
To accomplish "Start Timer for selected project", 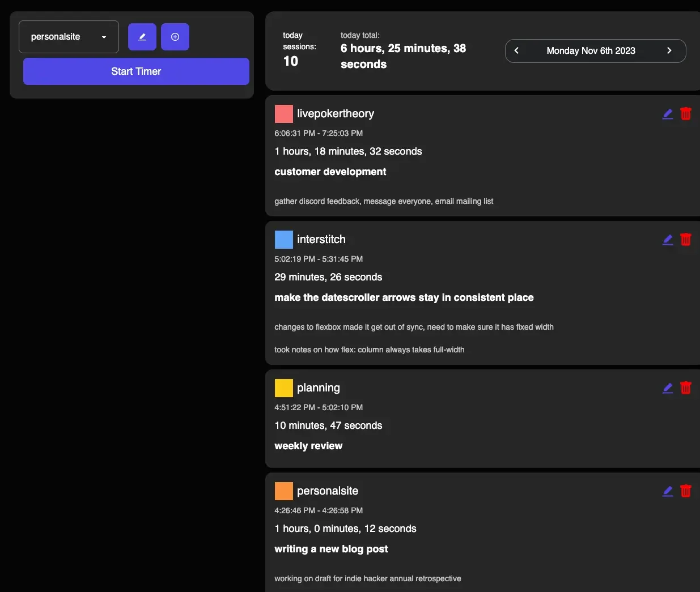I will (x=136, y=71).
